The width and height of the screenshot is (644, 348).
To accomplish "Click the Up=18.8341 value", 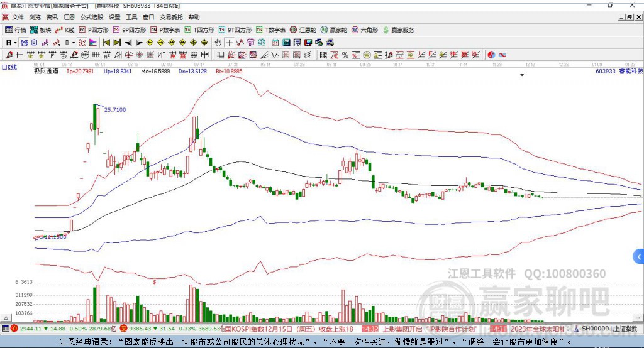I will point(118,71).
